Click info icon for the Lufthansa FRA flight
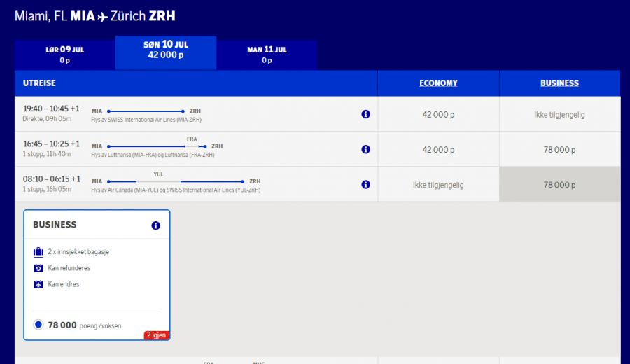 365,149
